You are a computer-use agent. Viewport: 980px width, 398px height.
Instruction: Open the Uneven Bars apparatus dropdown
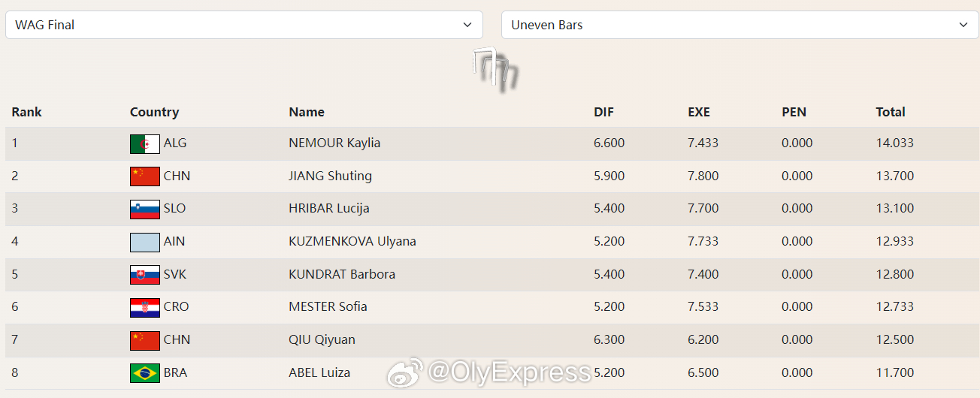740,25
